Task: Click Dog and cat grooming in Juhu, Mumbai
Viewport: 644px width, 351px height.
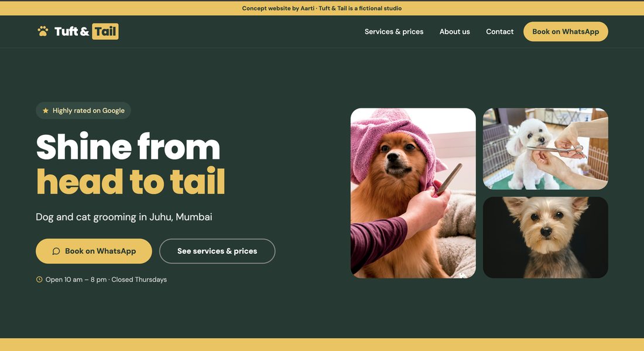Action: pyautogui.click(x=124, y=217)
